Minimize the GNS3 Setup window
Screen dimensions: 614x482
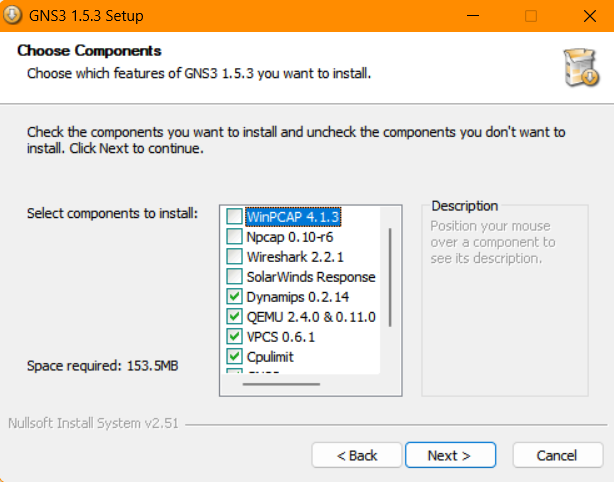click(473, 16)
